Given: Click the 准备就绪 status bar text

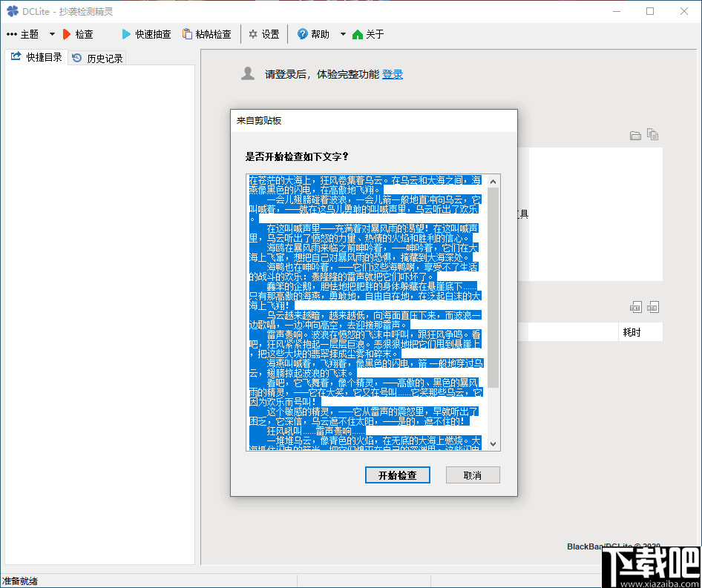Looking at the screenshot, I should tap(20, 581).
